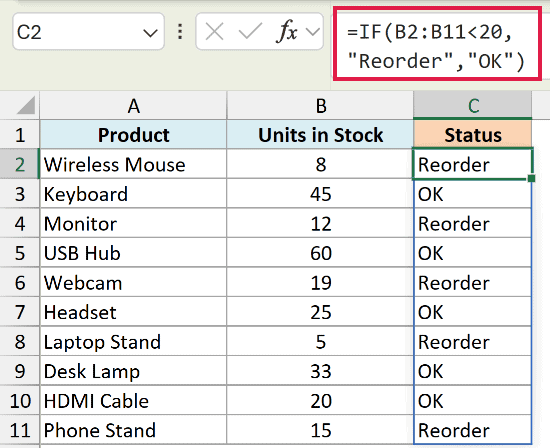Screen dimensions: 550x448
Task: Click the three-dot formula bar handle
Action: pos(180,32)
